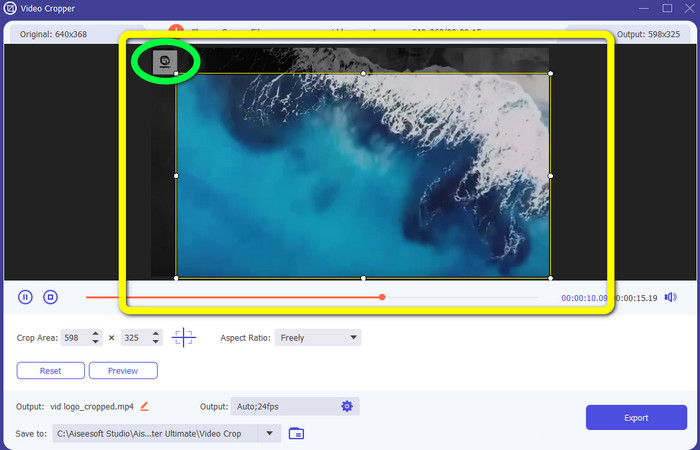Export the cropped video
Image resolution: width=700 pixels, height=450 pixels.
636,417
